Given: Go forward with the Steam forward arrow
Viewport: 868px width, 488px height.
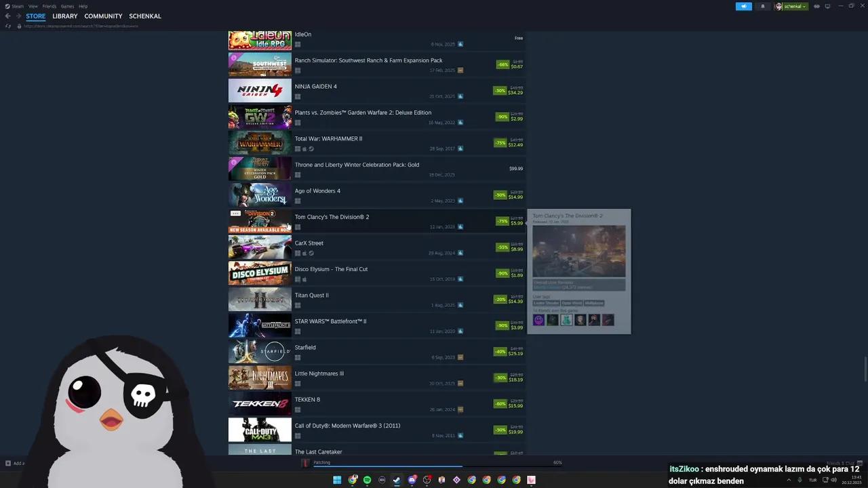Looking at the screenshot, I should click(x=18, y=16).
